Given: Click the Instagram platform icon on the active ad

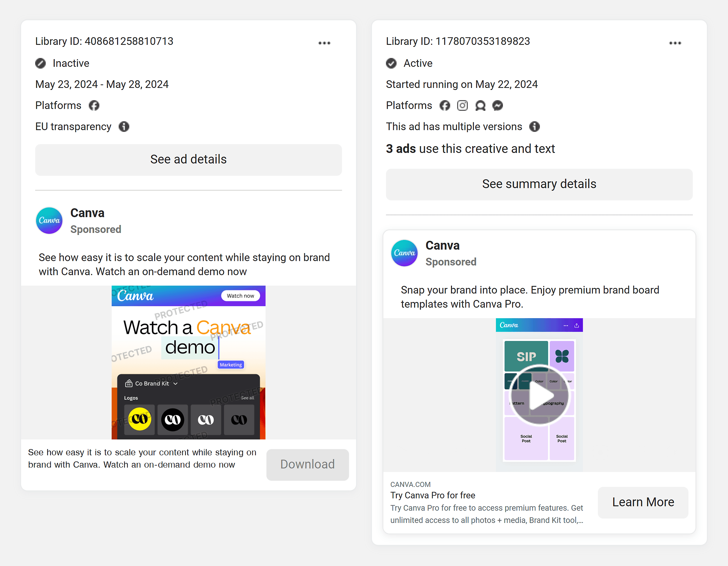Looking at the screenshot, I should [x=462, y=105].
